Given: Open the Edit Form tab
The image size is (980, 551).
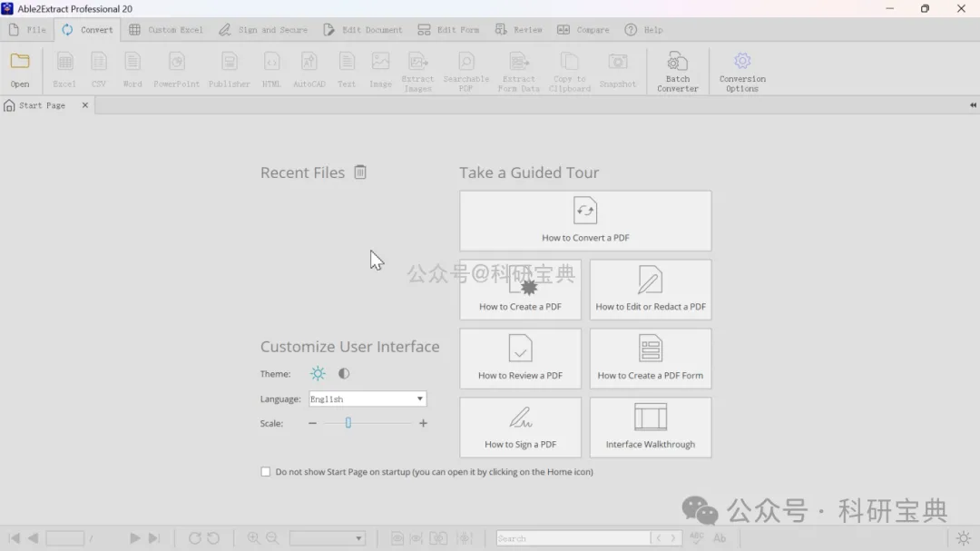Looking at the screenshot, I should [x=448, y=29].
